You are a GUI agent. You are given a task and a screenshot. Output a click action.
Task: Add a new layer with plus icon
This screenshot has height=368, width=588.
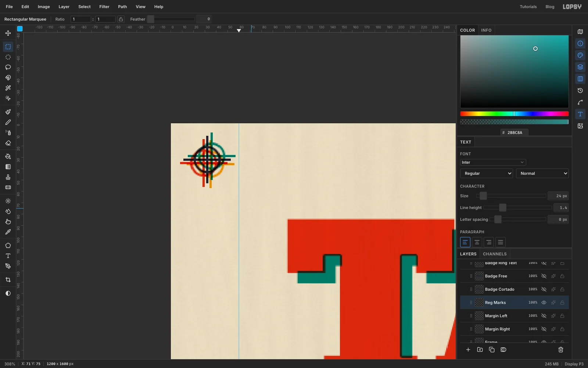point(468,350)
